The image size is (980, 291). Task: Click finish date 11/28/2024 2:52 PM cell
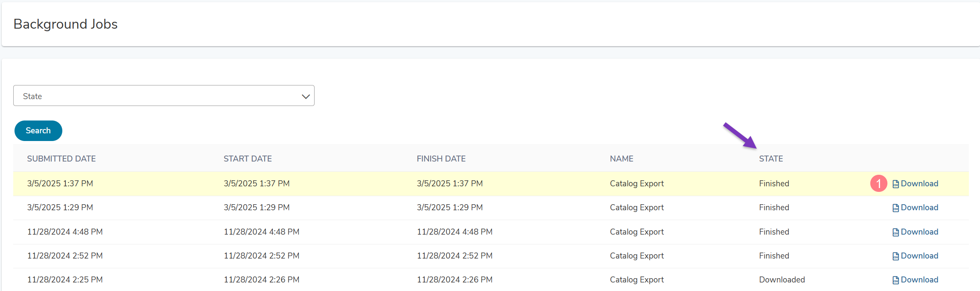[455, 256]
